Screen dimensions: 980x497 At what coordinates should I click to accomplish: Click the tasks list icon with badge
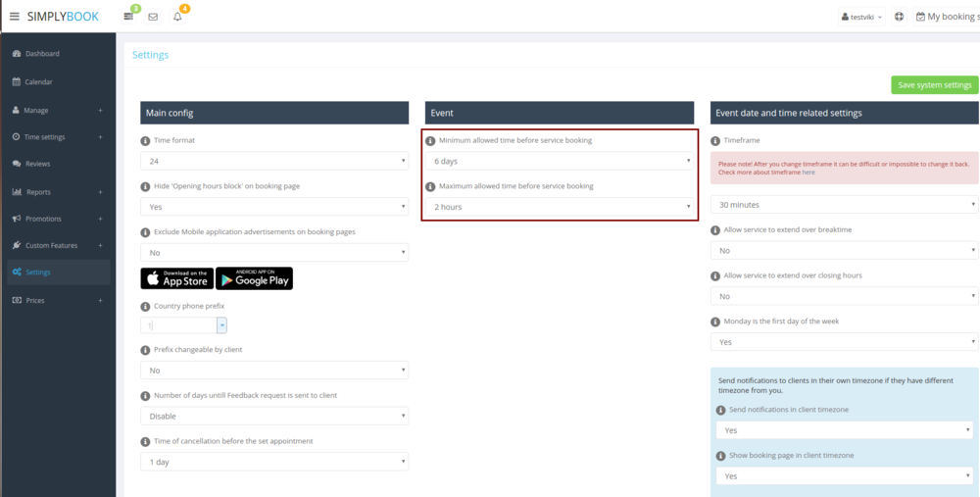click(x=128, y=17)
